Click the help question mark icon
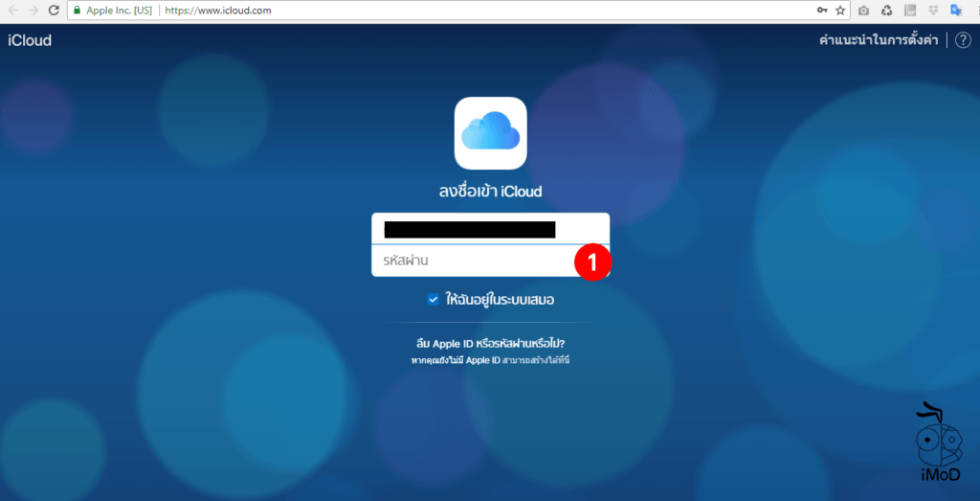 (x=963, y=40)
